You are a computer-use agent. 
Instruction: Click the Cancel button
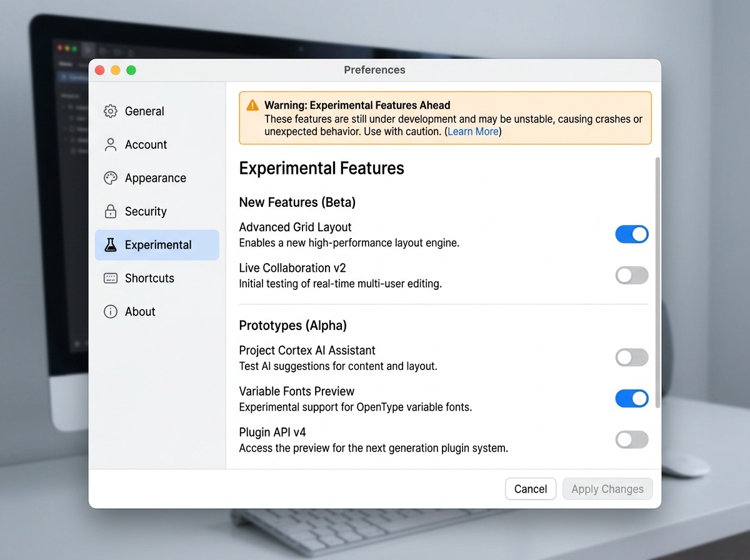[x=531, y=489]
